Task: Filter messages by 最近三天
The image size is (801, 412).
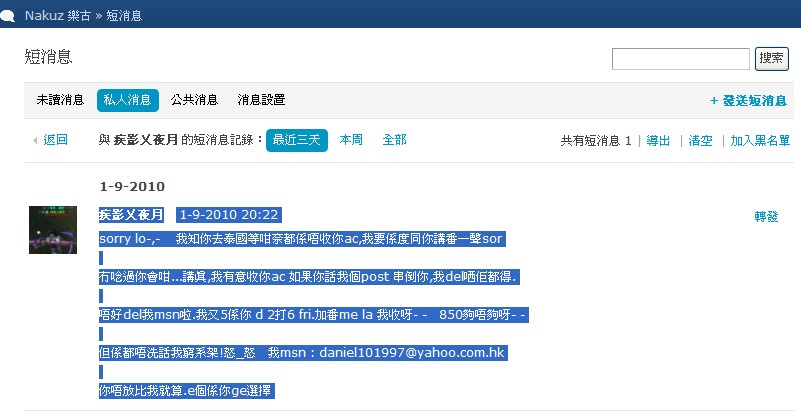Action: 296,140
